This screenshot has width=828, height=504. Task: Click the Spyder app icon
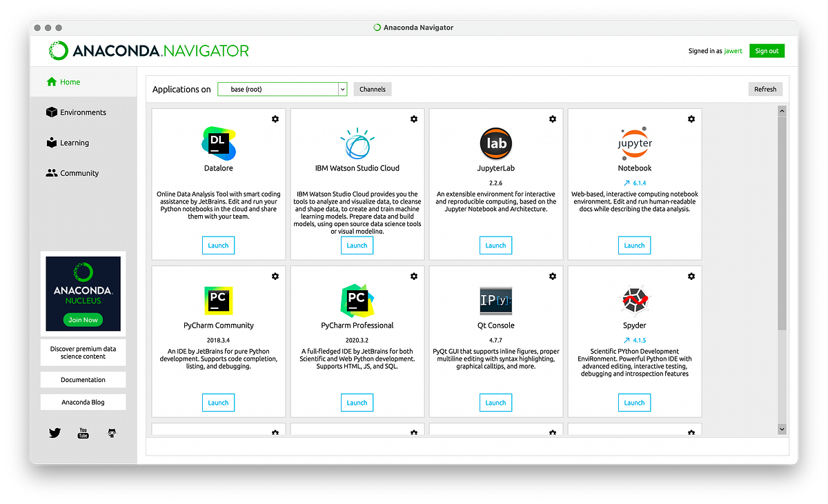[x=634, y=299]
